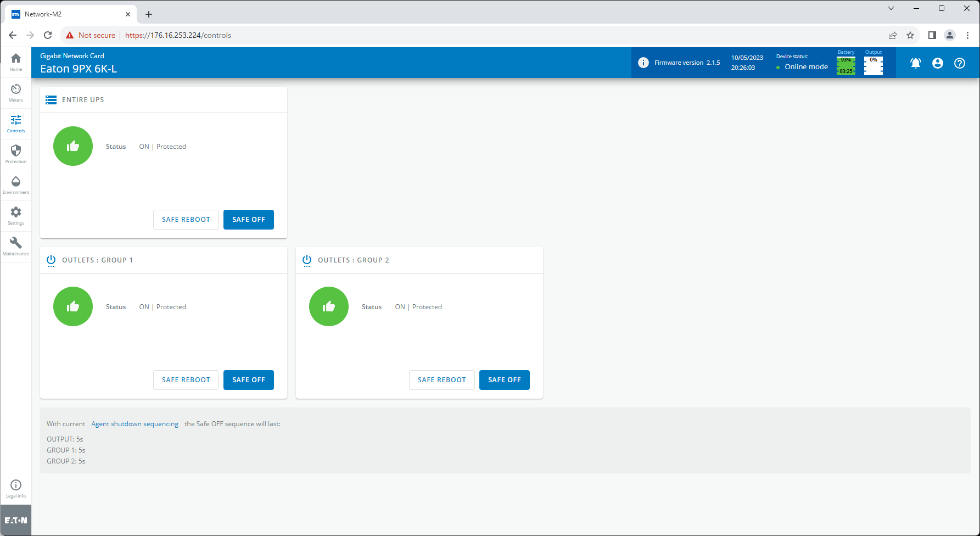Share this page icon
The height and width of the screenshot is (536, 980).
893,35
